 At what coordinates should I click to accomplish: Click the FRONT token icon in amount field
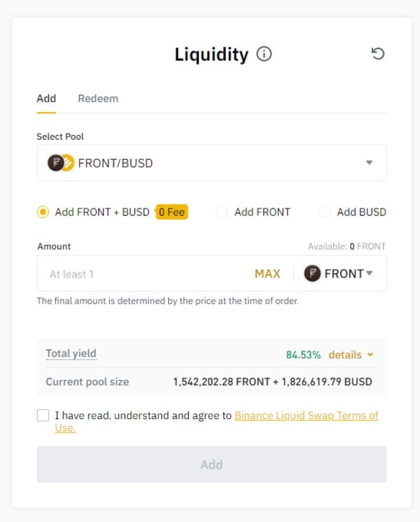click(312, 274)
